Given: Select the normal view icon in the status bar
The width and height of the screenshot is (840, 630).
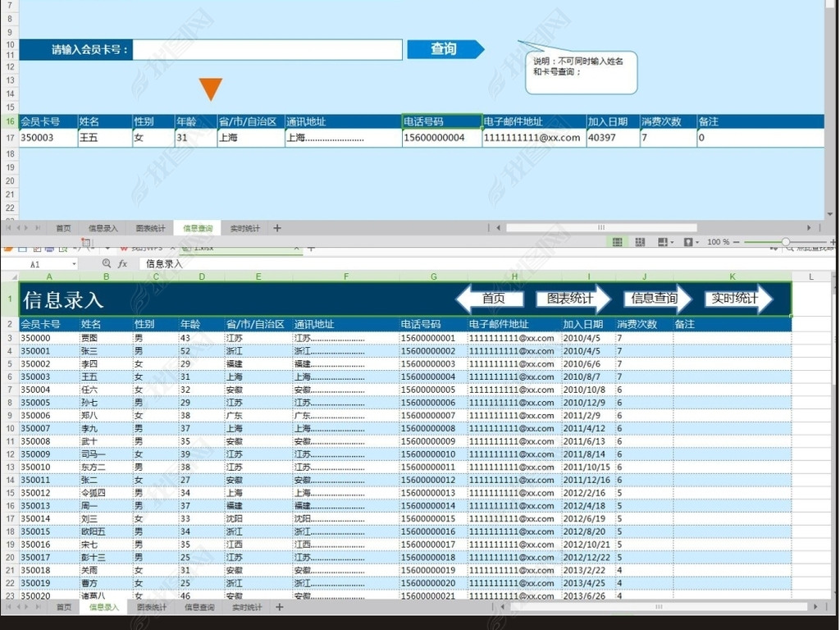Looking at the screenshot, I should point(617,242).
